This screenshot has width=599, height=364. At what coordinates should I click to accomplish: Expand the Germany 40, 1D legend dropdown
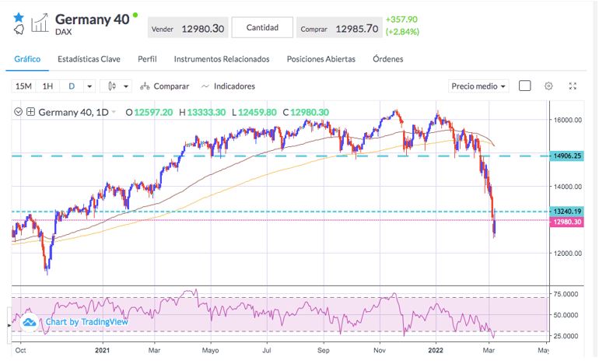(x=114, y=112)
